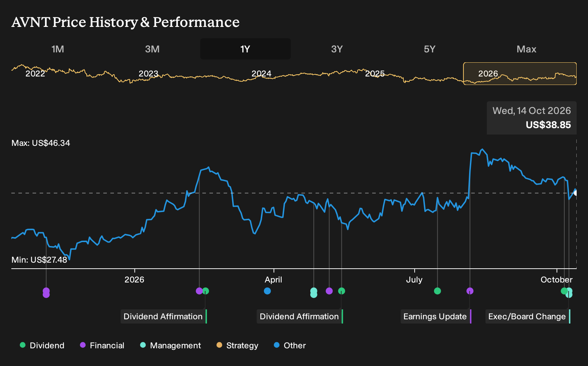Open the Exec/Board Change event label
588x366 pixels.
click(x=528, y=316)
